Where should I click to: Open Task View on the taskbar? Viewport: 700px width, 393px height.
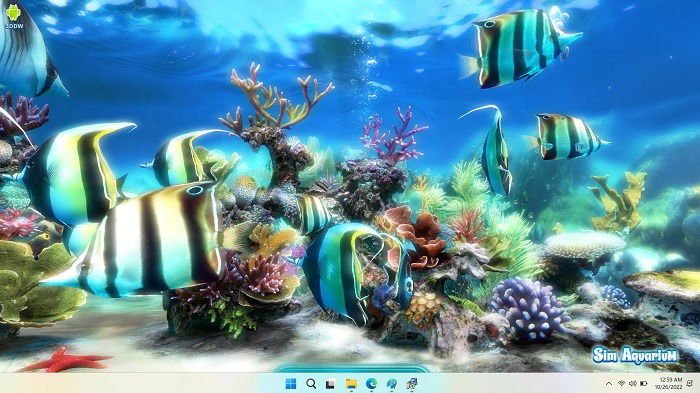tap(330, 384)
